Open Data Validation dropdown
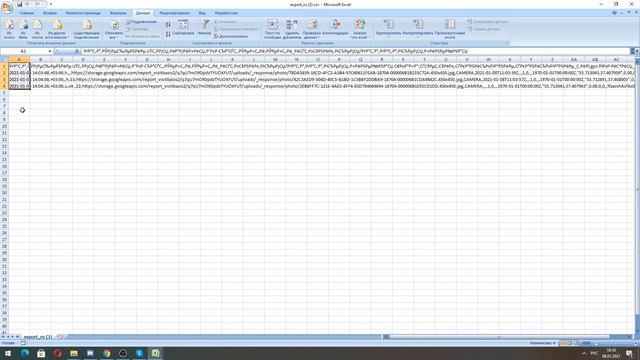This screenshot has height=360, width=640. (x=312, y=29)
